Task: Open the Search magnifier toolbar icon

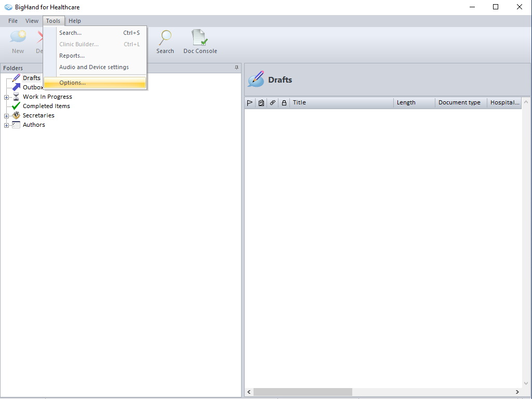Action: [165, 37]
